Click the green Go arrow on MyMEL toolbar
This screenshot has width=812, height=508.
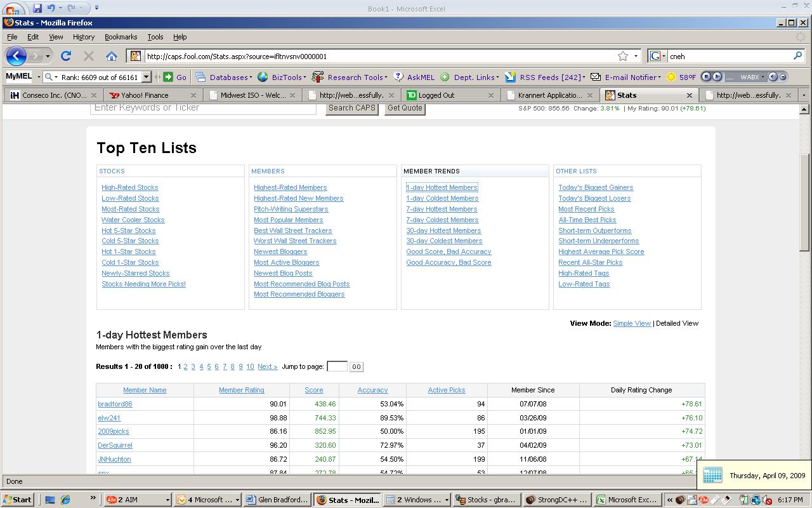(x=168, y=77)
